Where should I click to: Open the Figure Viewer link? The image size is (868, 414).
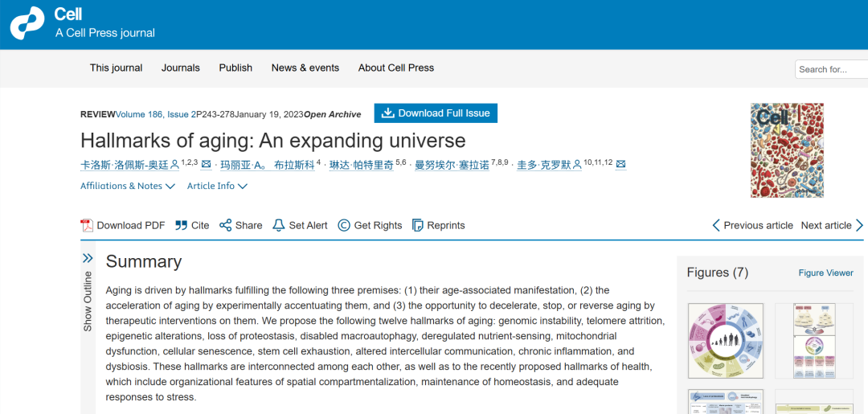coord(826,273)
